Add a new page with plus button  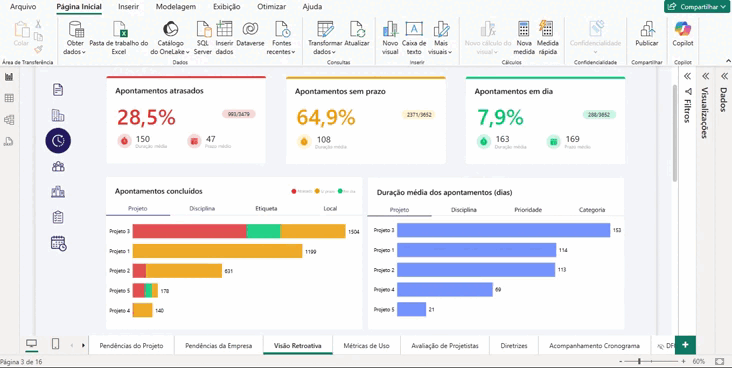[x=685, y=345]
